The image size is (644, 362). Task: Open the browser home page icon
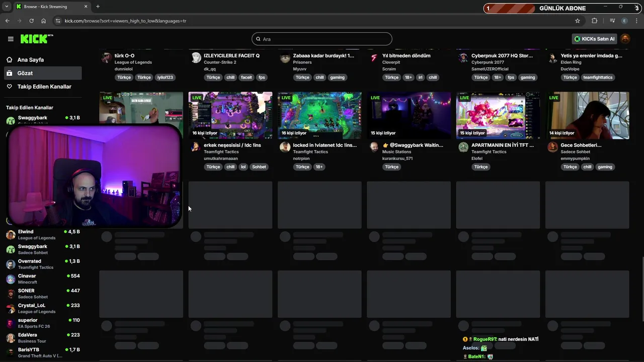pos(44,21)
